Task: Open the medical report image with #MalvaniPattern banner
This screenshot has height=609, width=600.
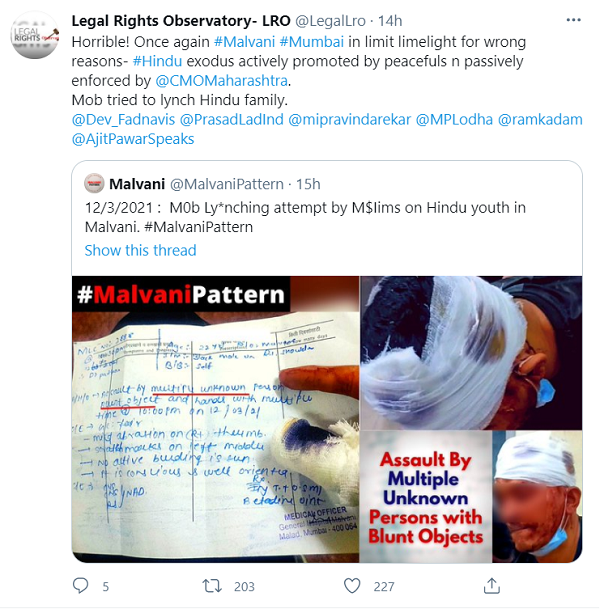Action: [216, 419]
